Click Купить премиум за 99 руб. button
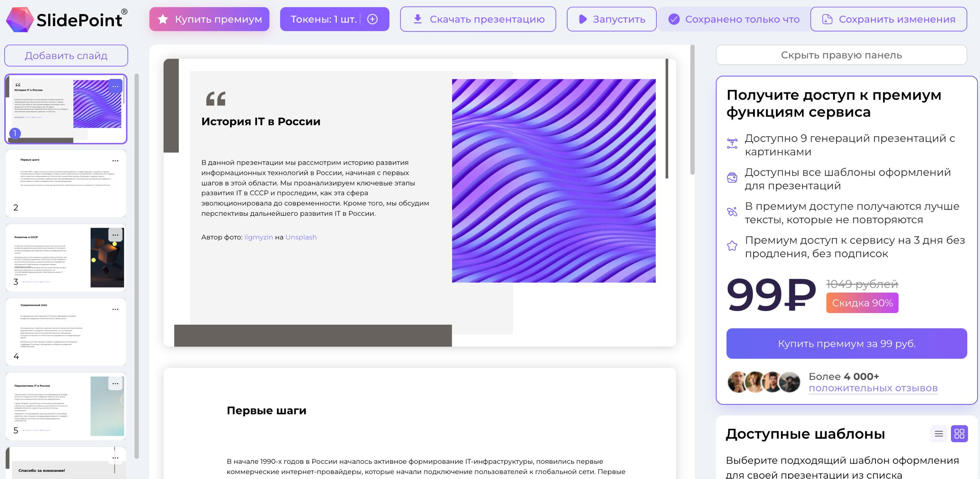 846,344
